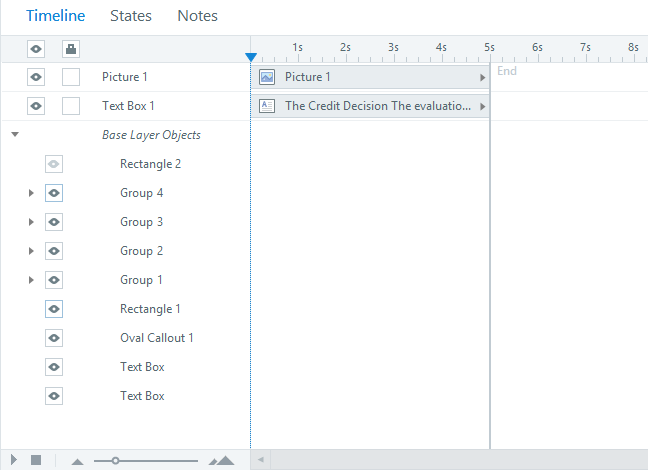Select Oval Callout 1 label
648x470 pixels.
tap(157, 338)
